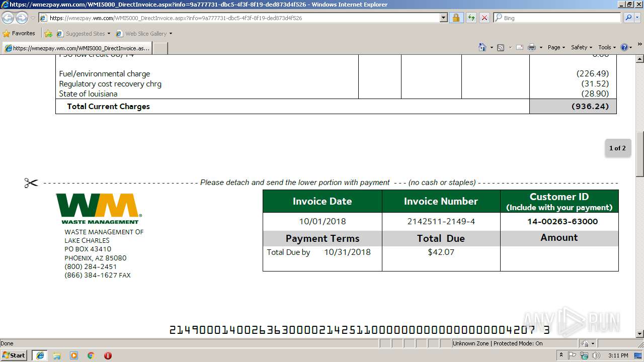Select the wmezpay.wm.com browser tab

(x=76, y=48)
